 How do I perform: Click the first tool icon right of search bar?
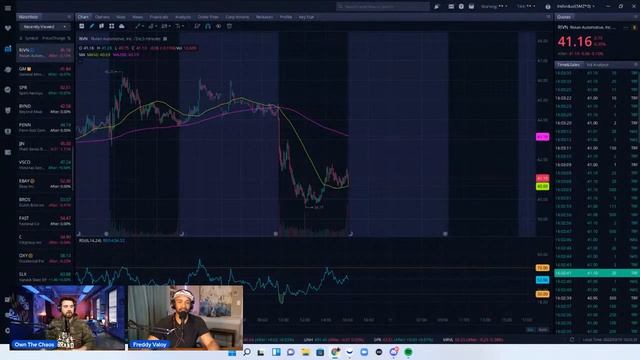point(437,7)
